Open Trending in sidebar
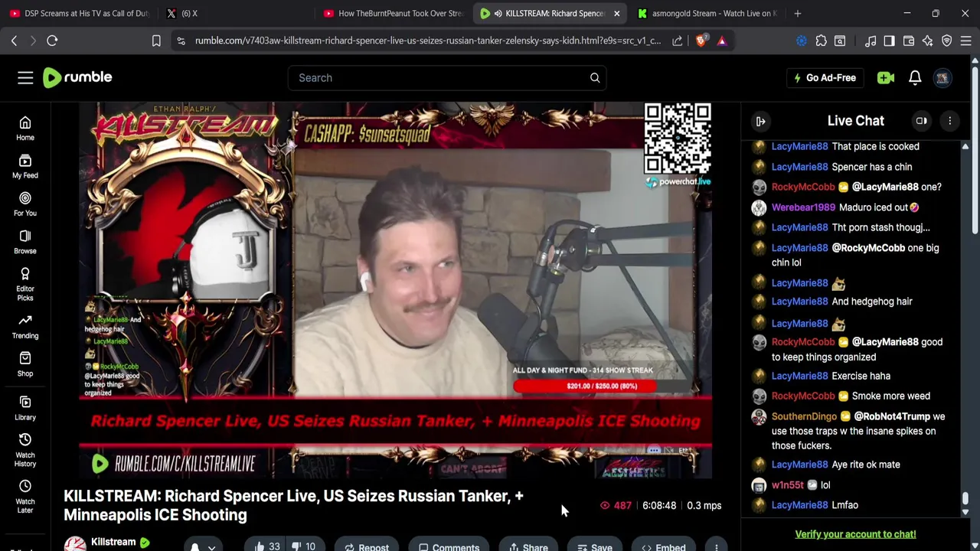 (25, 327)
